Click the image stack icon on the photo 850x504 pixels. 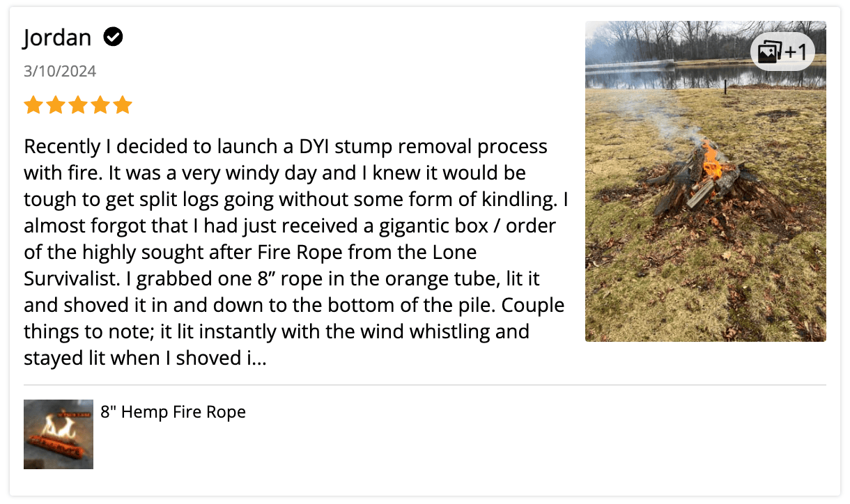(x=770, y=52)
